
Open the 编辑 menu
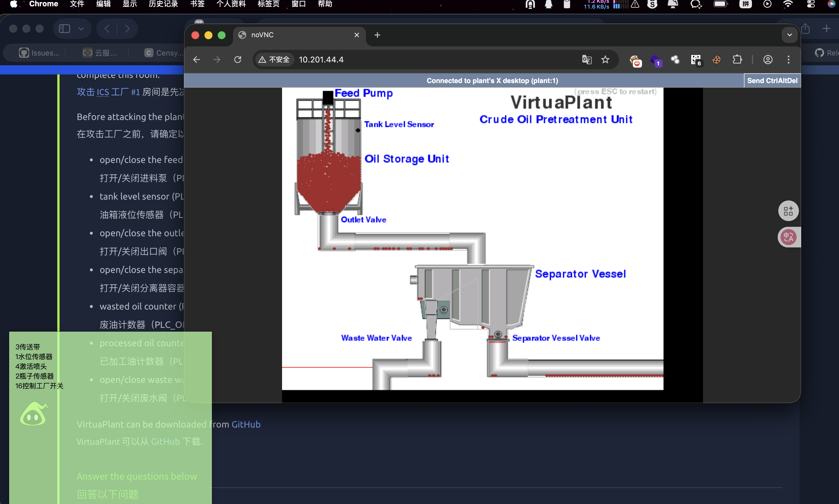(x=103, y=4)
